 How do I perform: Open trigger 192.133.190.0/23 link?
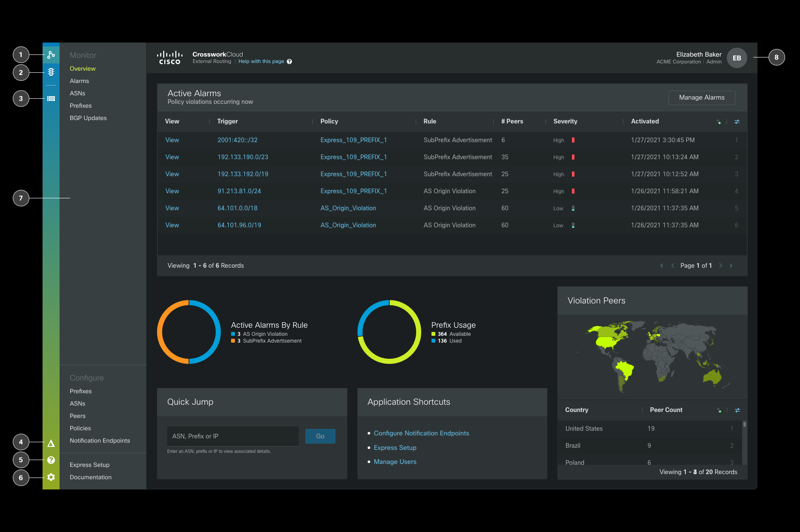243,157
